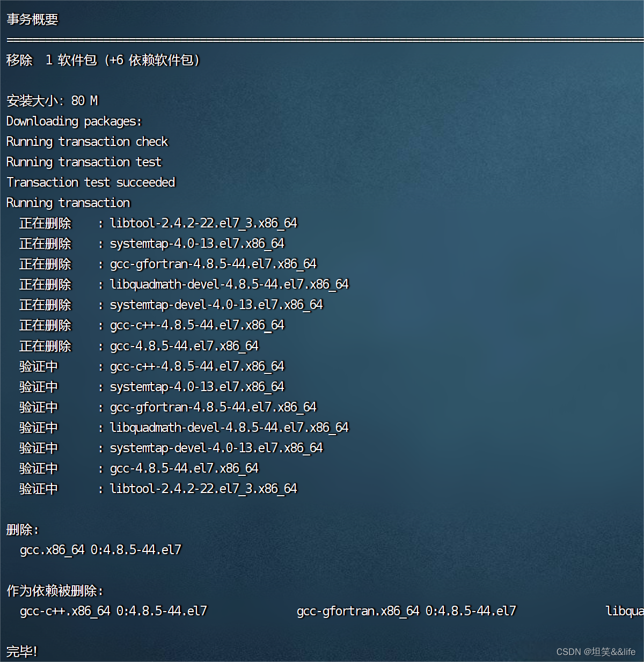Image resolution: width=644 pixels, height=662 pixels.
Task: Click the CSDN @坦笑&&life watermark link
Action: click(x=595, y=652)
